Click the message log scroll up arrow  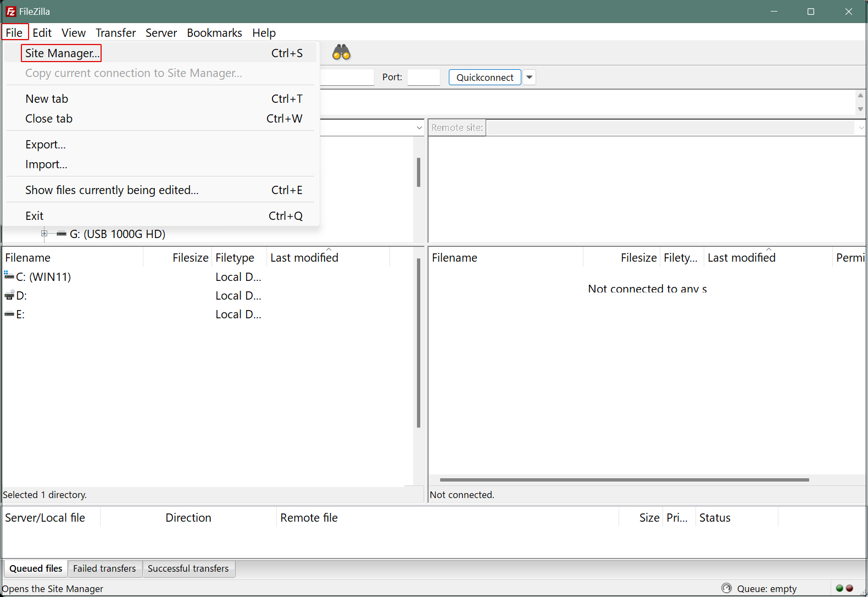point(860,96)
